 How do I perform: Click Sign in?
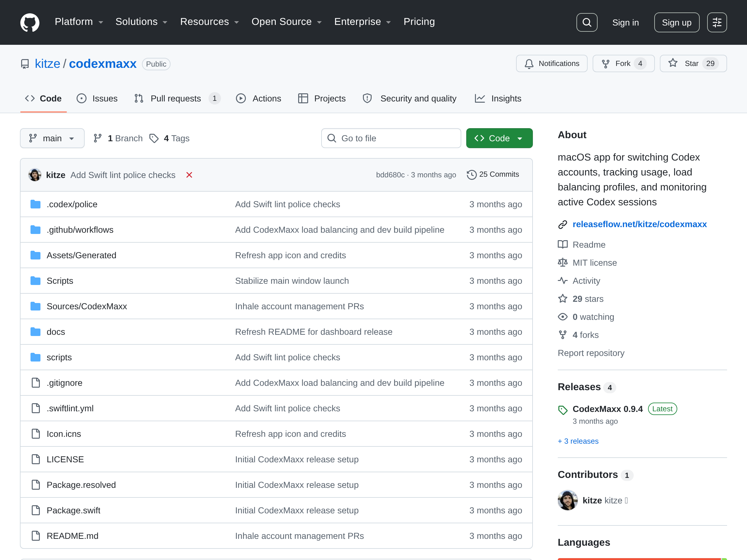[x=625, y=22]
